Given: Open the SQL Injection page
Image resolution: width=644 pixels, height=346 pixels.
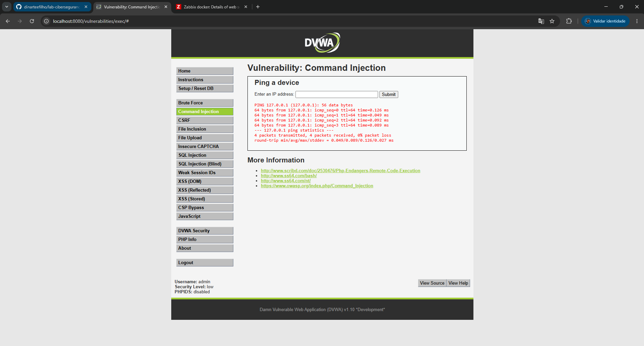Looking at the screenshot, I should [205, 155].
